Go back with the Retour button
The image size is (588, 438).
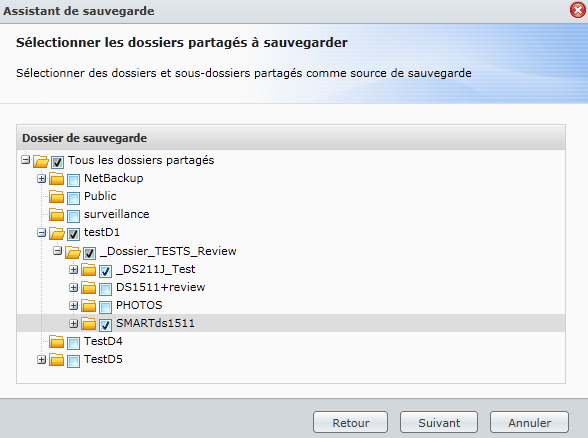[351, 423]
